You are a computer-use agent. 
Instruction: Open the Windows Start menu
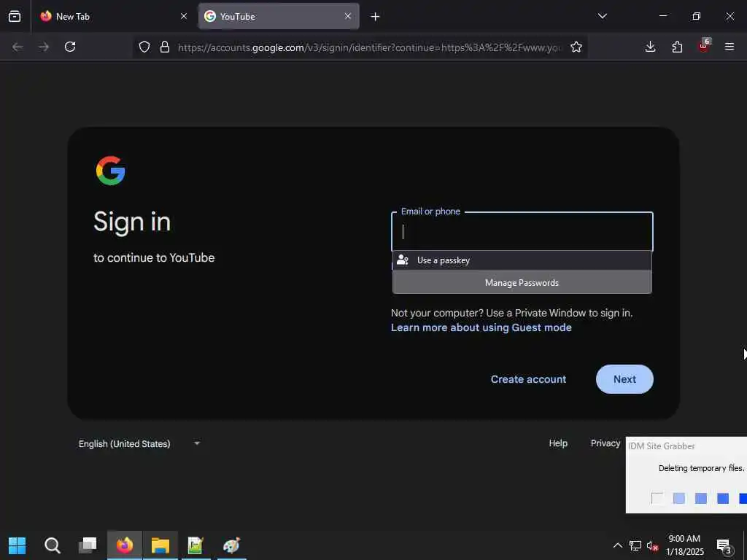point(18,545)
